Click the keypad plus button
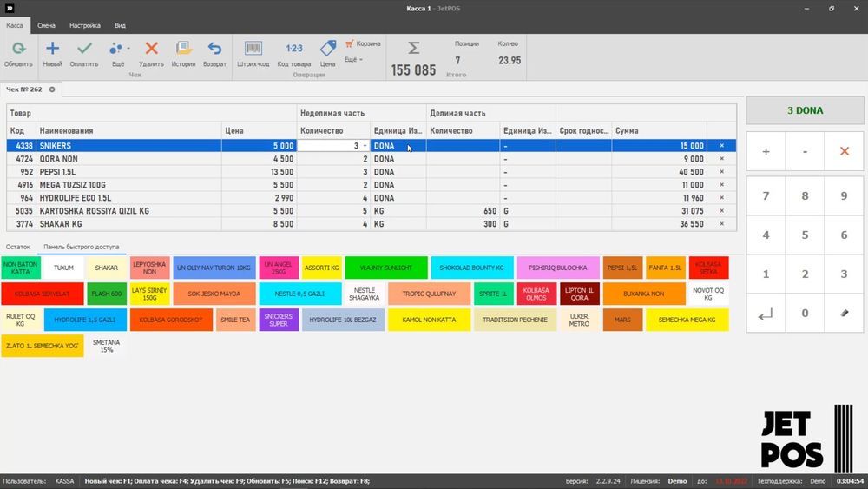Viewport: 868px width, 489px height. (766, 151)
